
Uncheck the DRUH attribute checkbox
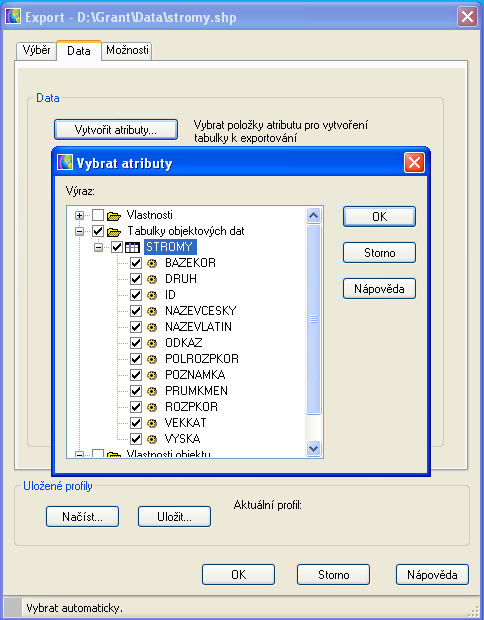coord(136,279)
